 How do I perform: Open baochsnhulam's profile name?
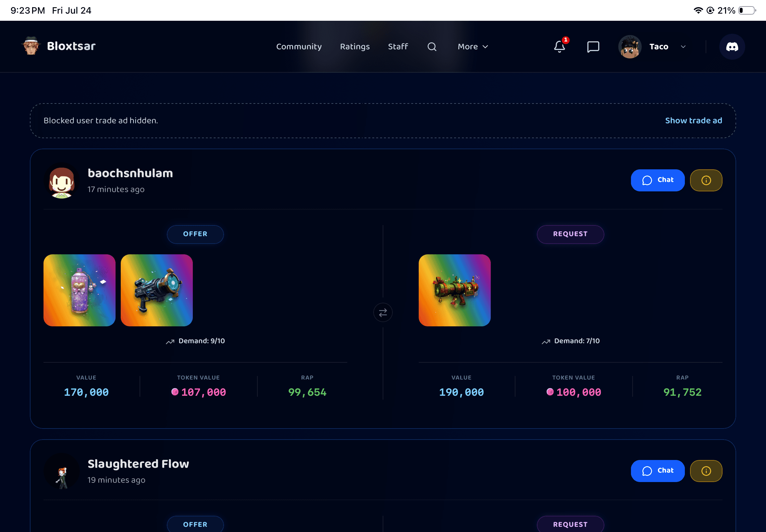click(x=130, y=173)
